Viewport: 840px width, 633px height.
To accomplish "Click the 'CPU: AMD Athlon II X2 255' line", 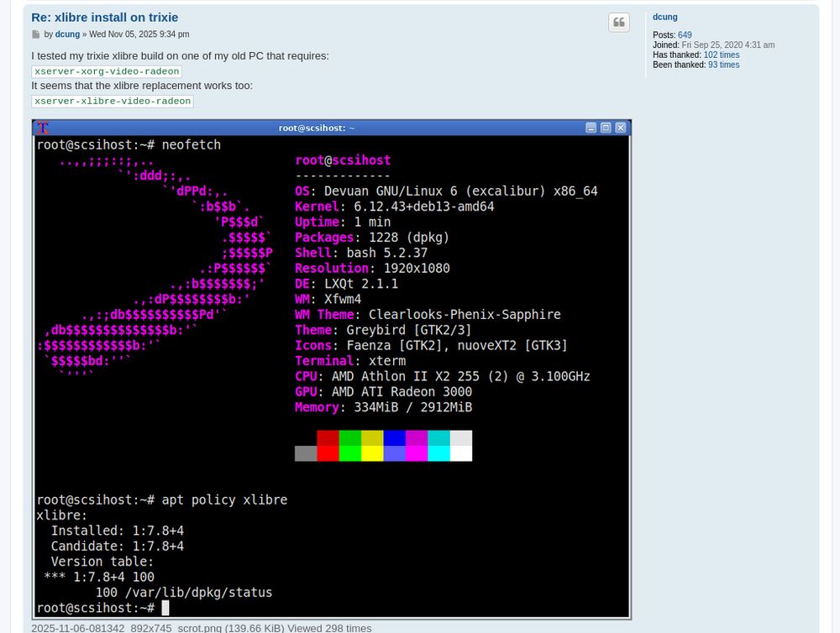I will coord(443,376).
